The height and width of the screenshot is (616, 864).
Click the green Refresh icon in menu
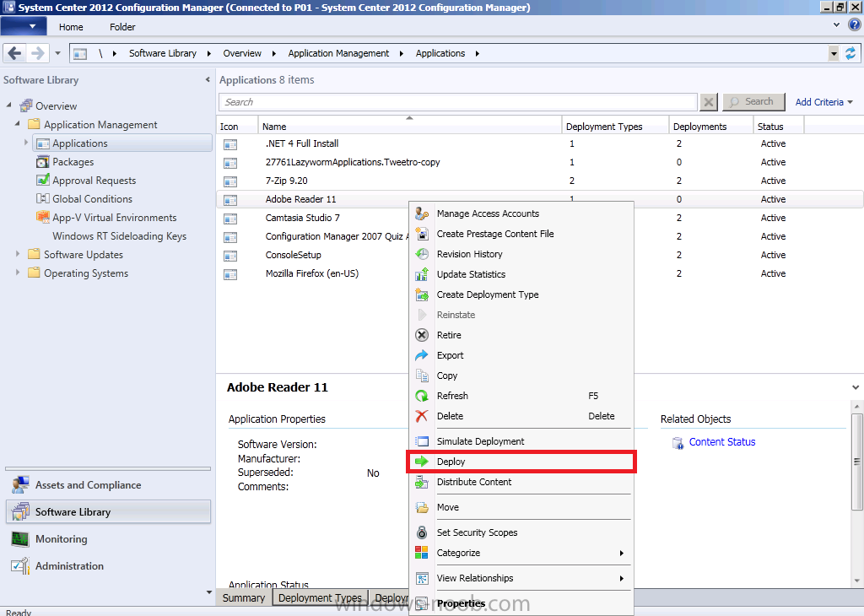coord(422,396)
